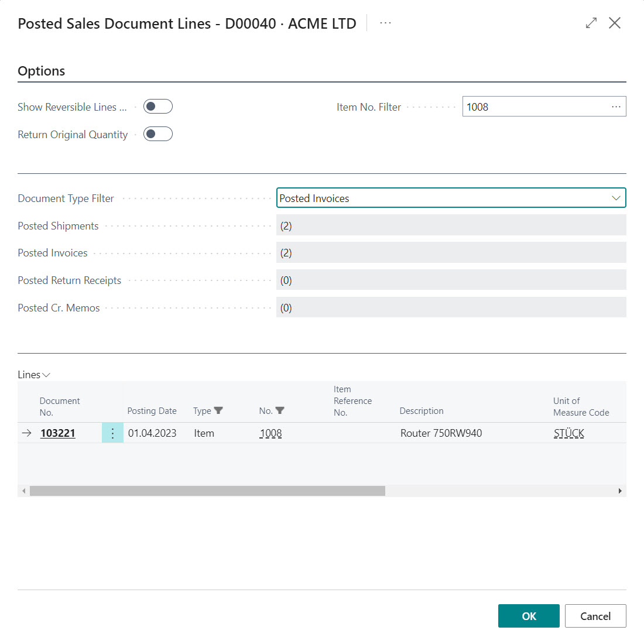Open document number 103221 link
This screenshot has width=644, height=644.
(x=58, y=433)
